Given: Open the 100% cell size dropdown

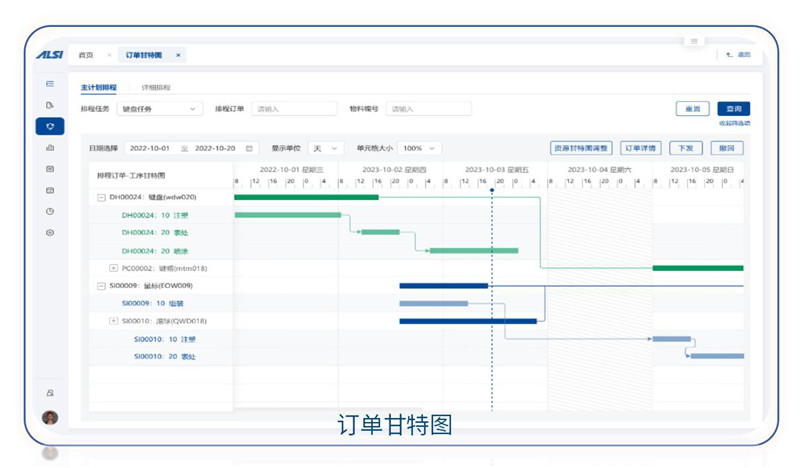Looking at the screenshot, I should [420, 148].
